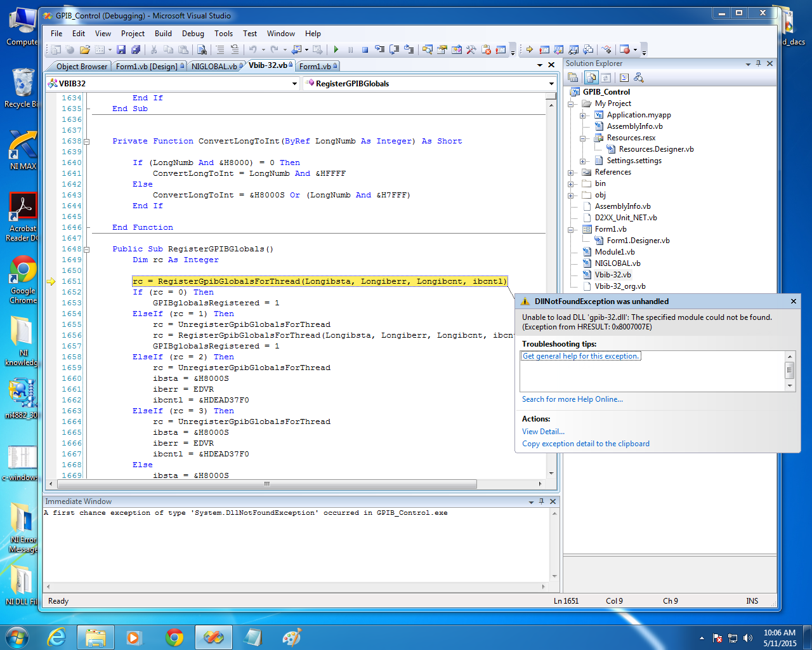Click the editor horizontal scrollbar thumb
Screen dimensions: 812x650
click(x=266, y=484)
